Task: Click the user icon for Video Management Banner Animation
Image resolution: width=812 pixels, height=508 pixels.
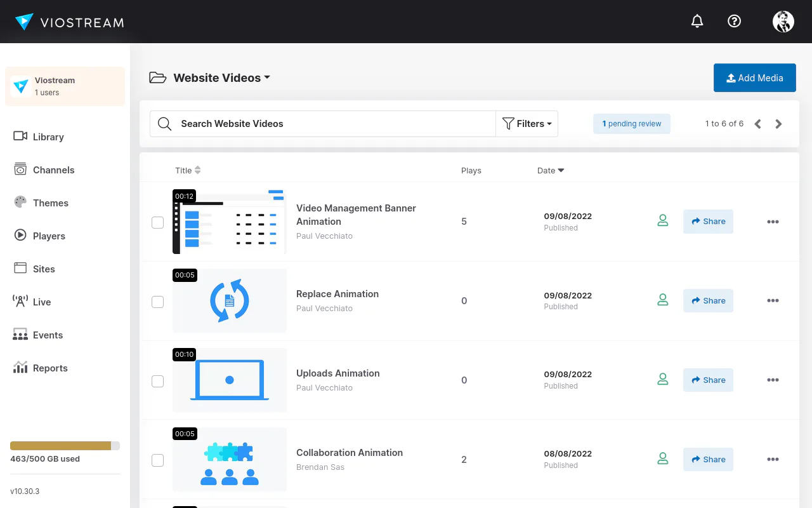Action: pos(663,221)
